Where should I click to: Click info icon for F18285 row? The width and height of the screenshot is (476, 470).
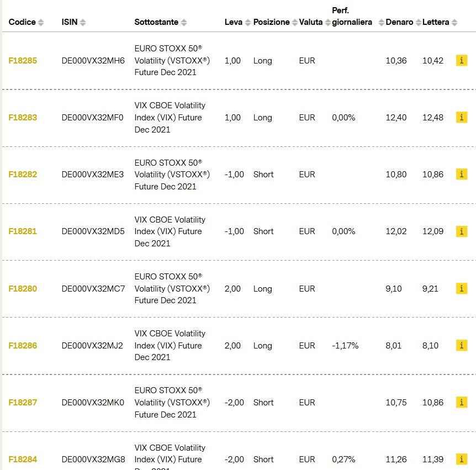click(x=462, y=61)
